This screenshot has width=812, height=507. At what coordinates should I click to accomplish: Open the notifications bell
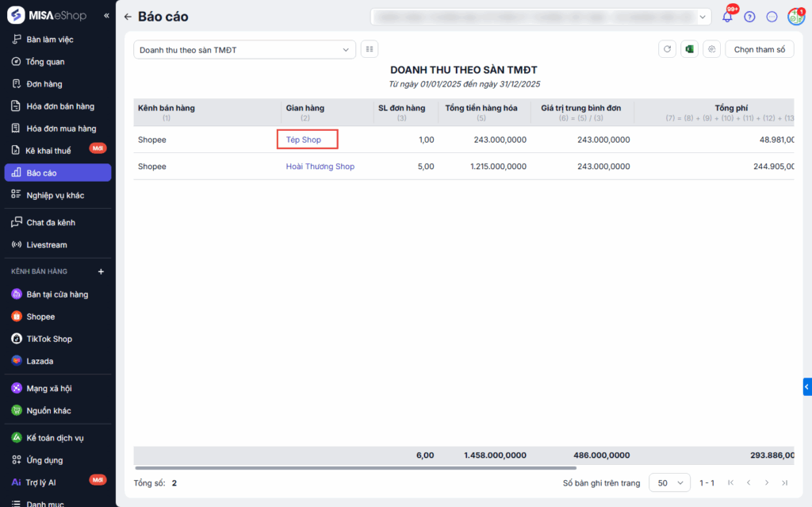728,17
